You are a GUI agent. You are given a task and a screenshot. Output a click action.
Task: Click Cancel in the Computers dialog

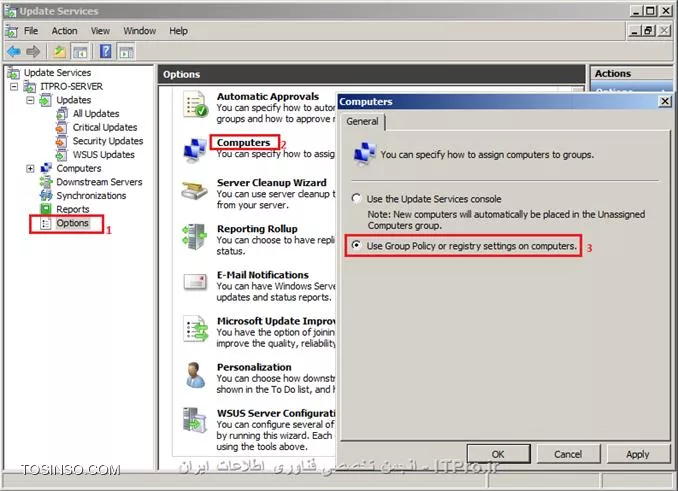(x=568, y=454)
